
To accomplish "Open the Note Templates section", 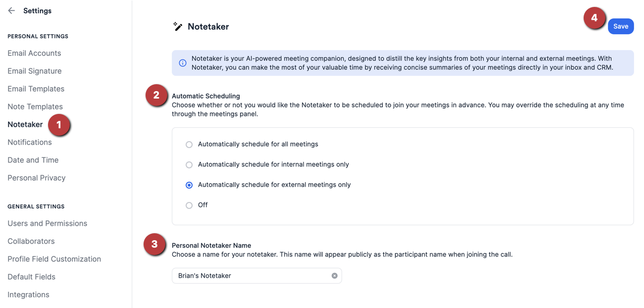I will click(35, 106).
